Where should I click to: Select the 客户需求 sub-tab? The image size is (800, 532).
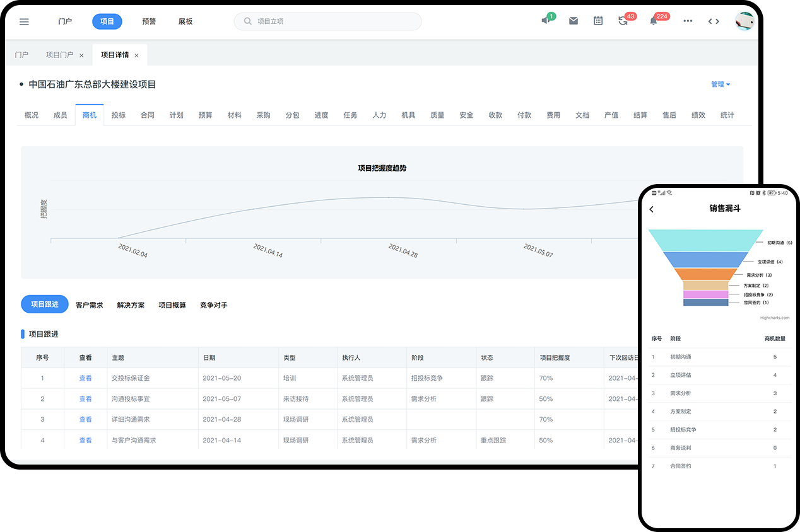click(x=89, y=305)
